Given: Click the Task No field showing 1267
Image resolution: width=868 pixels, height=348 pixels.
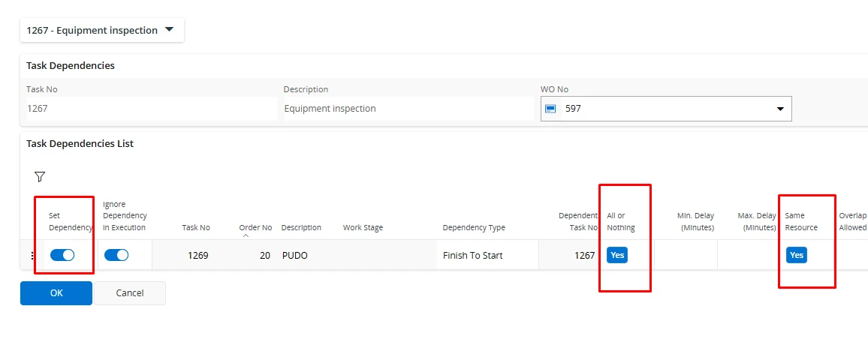Looking at the screenshot, I should click(150, 109).
